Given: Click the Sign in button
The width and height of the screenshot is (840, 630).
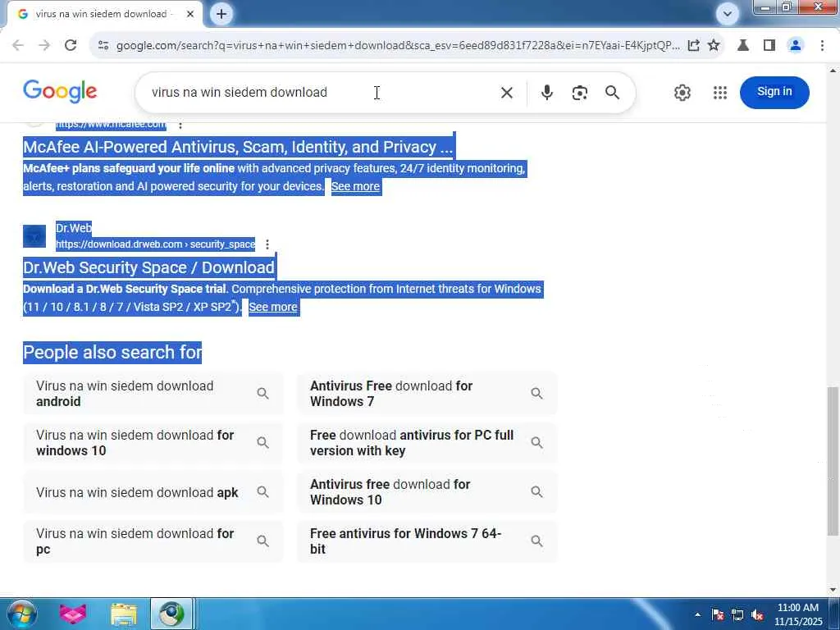Looking at the screenshot, I should click(x=774, y=92).
